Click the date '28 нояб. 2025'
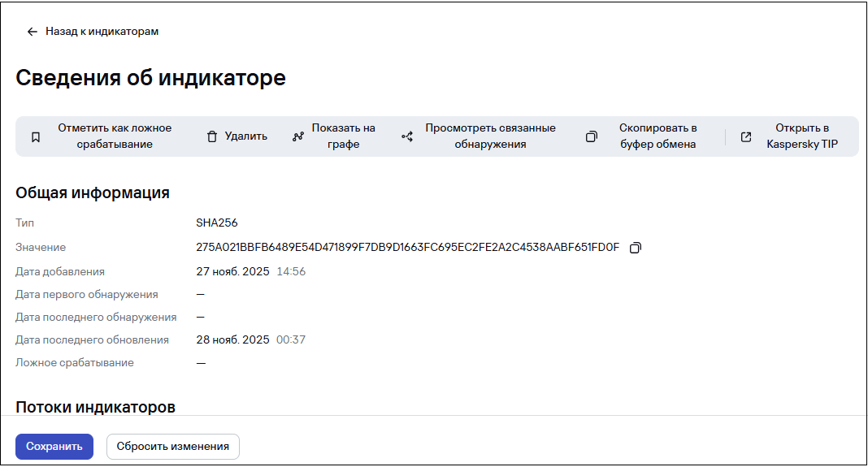 (x=232, y=339)
